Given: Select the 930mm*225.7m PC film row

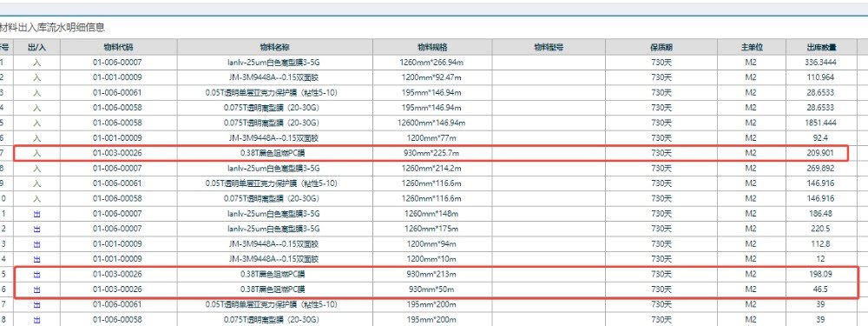Looking at the screenshot, I should [431, 153].
